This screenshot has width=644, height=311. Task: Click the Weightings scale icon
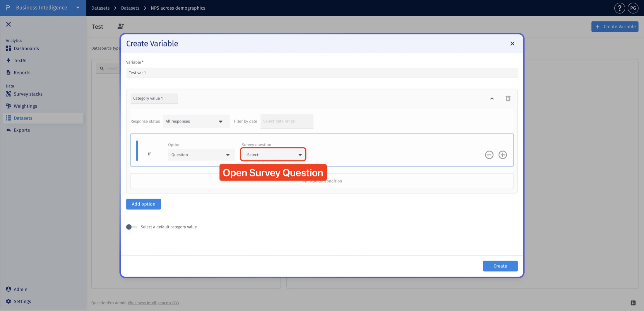point(8,106)
